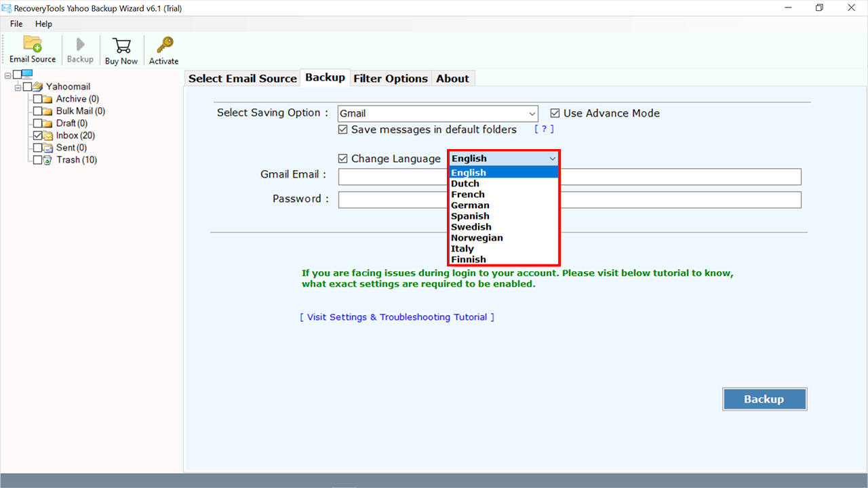Select Trash (10) tree label
Viewport: 868px width, 488px height.
pos(77,160)
